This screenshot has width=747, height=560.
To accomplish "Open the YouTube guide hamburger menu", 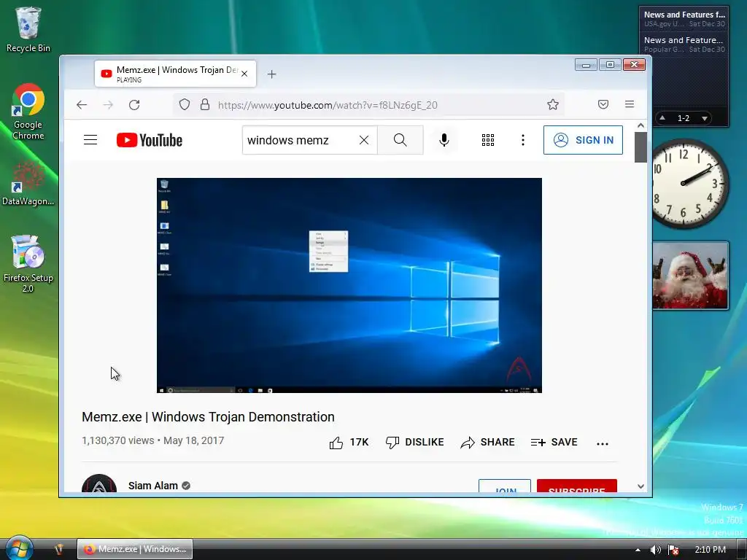I will (x=90, y=140).
